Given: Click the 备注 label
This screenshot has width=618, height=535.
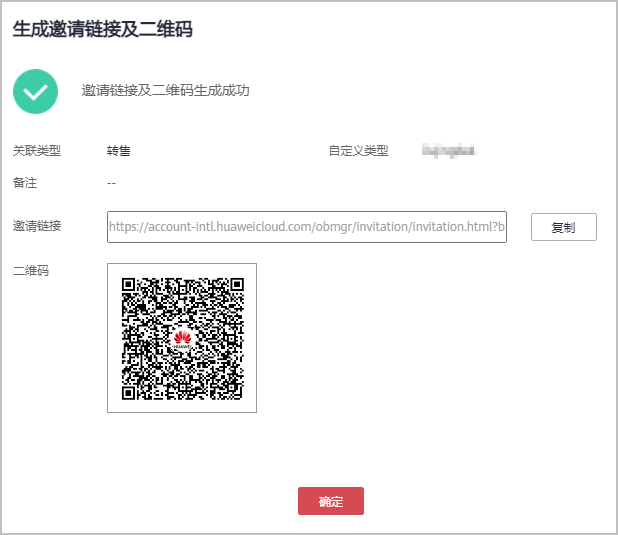Looking at the screenshot, I should [x=25, y=183].
